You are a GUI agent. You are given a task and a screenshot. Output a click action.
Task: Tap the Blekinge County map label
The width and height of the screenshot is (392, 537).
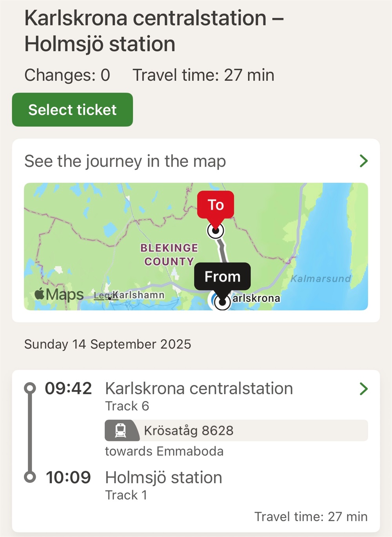[x=169, y=254]
